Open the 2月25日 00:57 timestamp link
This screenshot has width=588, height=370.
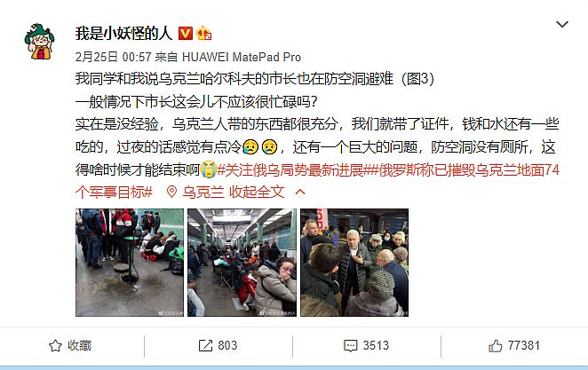pyautogui.click(x=114, y=57)
